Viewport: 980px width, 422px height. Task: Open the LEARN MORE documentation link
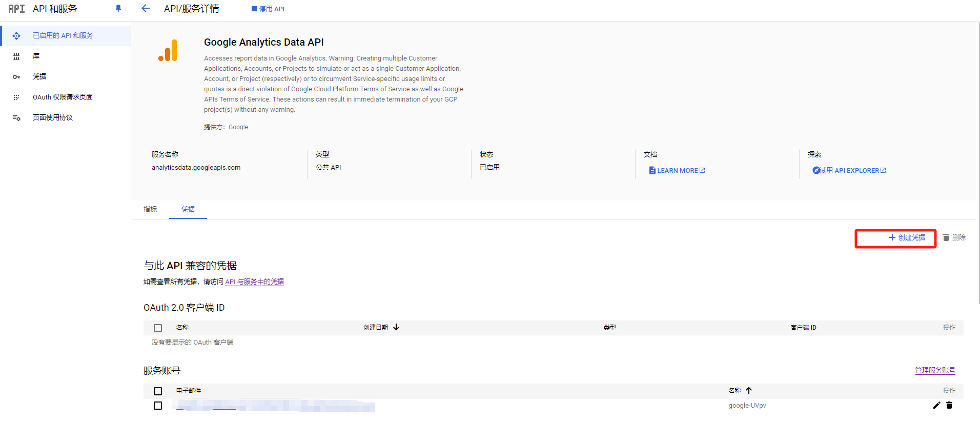(x=677, y=170)
